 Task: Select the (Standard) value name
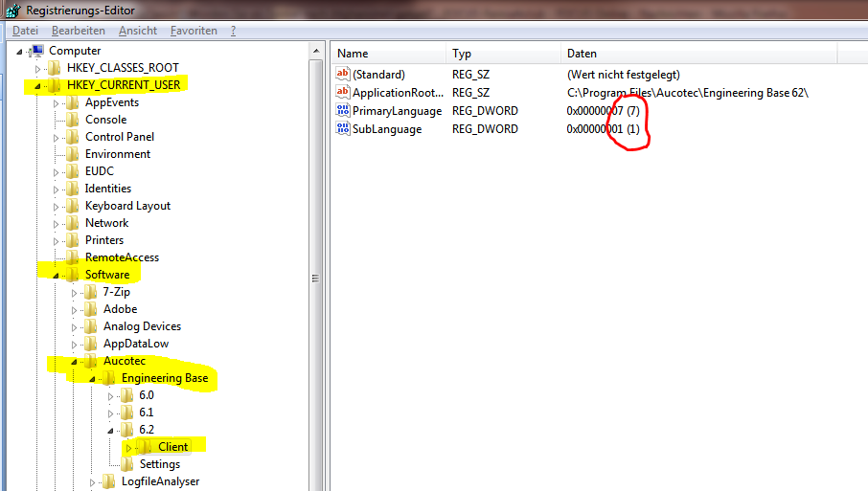tap(378, 74)
